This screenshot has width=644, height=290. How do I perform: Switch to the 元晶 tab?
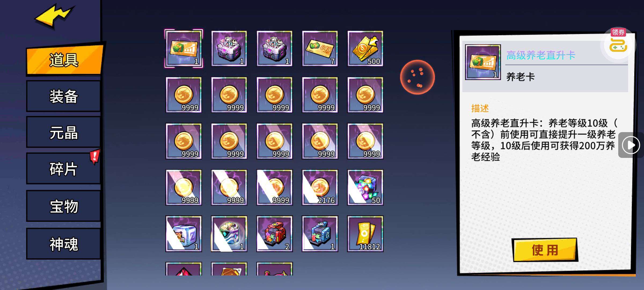point(63,132)
